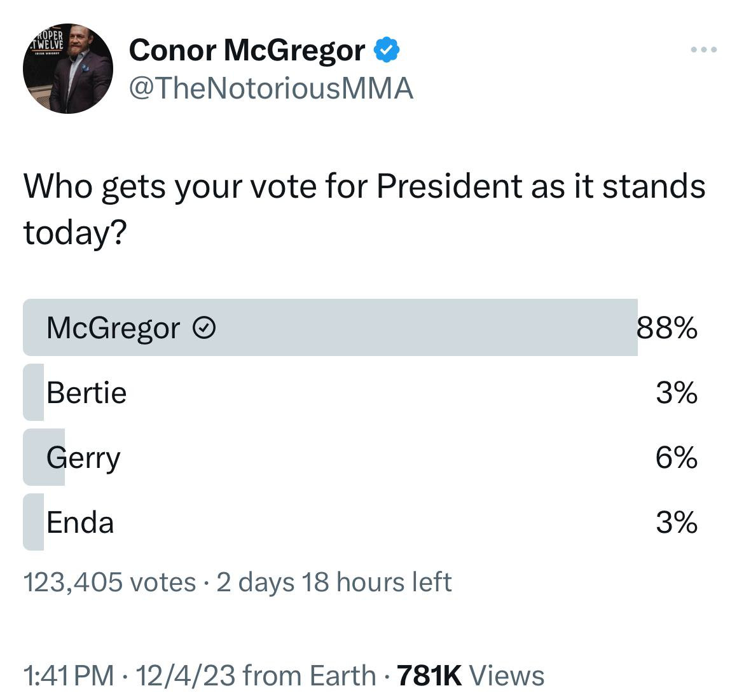Click the 6% result next to Gerry
The width and height of the screenshot is (744, 700).
point(677,458)
